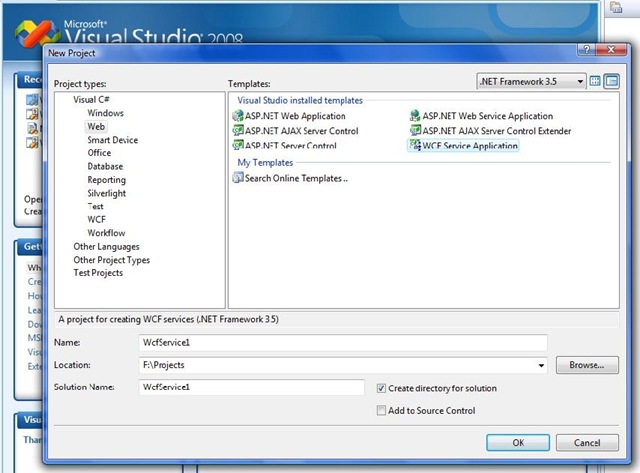Click ASP.NET AJAX Server Control icon
The width and height of the screenshot is (640, 473).
coord(238,131)
